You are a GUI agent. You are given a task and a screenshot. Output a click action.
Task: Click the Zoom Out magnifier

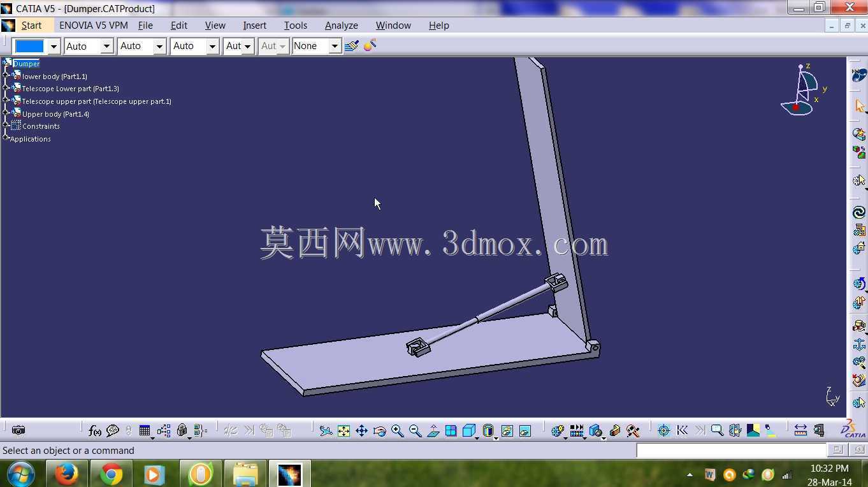tap(415, 431)
